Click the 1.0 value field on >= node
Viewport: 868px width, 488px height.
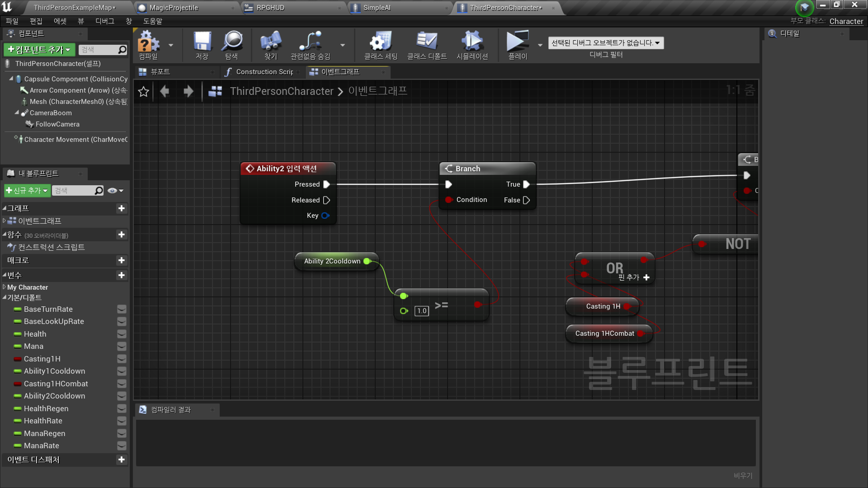421,311
